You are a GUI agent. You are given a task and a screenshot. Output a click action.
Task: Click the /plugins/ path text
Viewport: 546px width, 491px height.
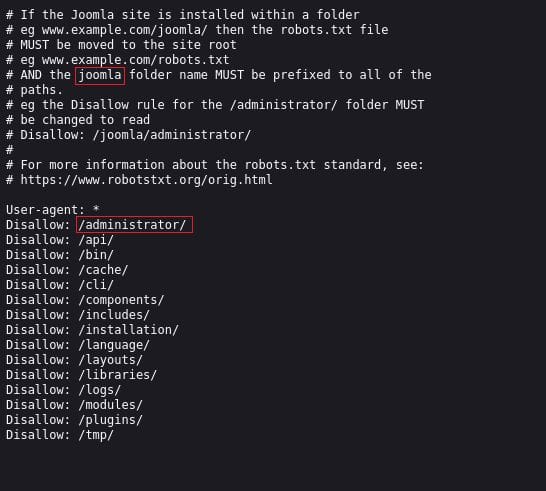[x=110, y=420]
